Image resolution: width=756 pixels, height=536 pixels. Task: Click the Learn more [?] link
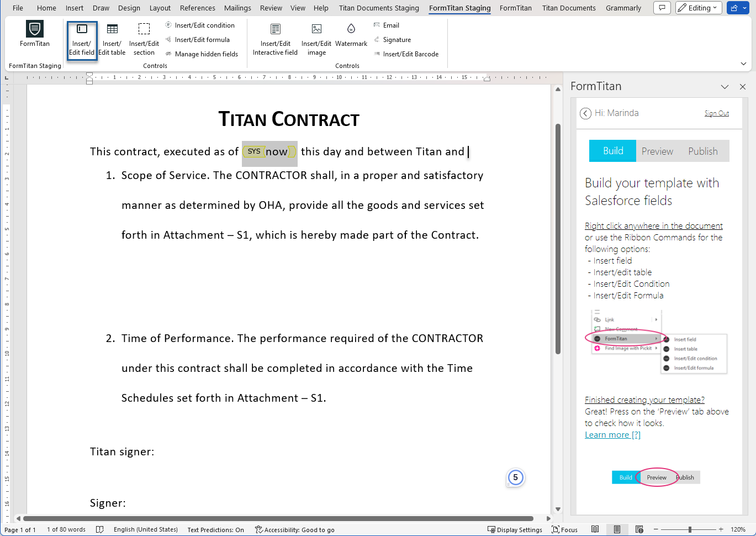pos(613,435)
